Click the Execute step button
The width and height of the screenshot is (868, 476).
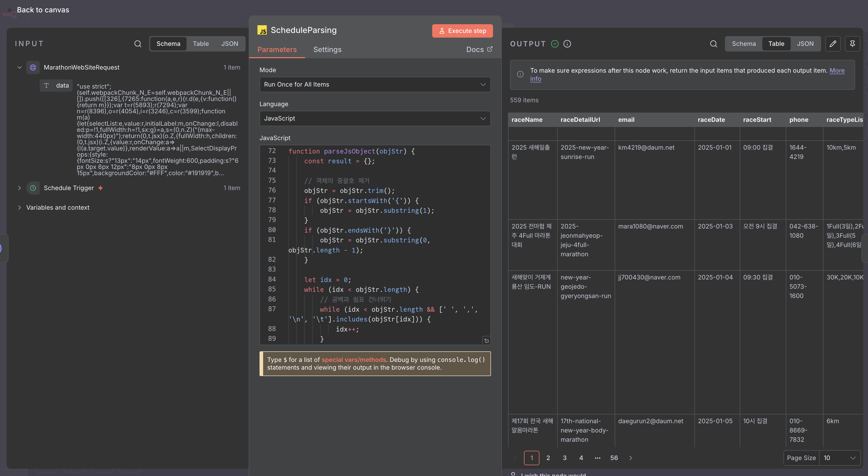(x=462, y=31)
